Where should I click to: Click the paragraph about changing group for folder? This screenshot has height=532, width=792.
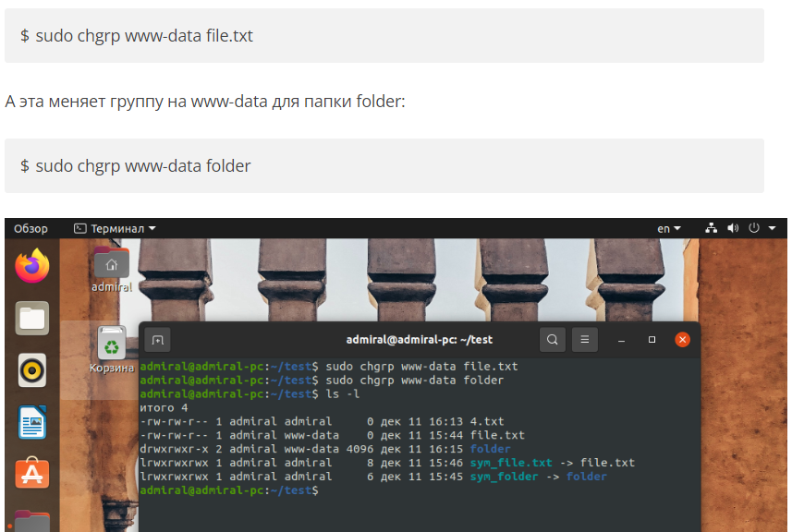pos(205,102)
